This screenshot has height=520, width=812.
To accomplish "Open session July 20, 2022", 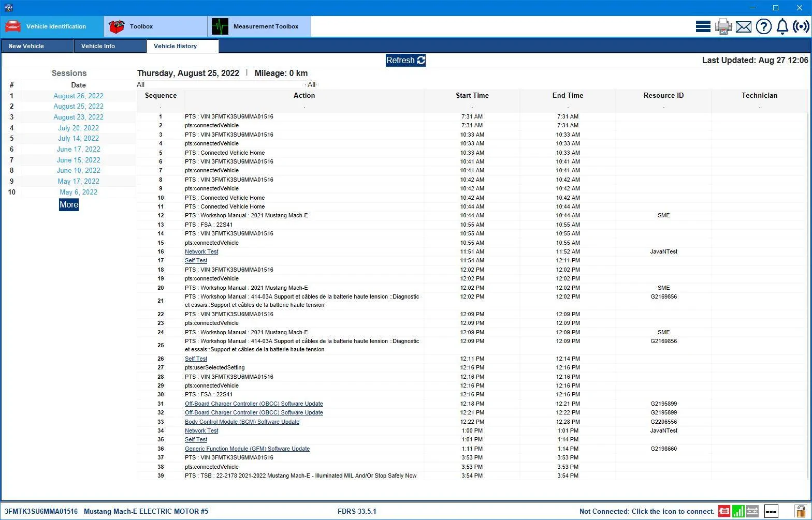I will pyautogui.click(x=78, y=128).
